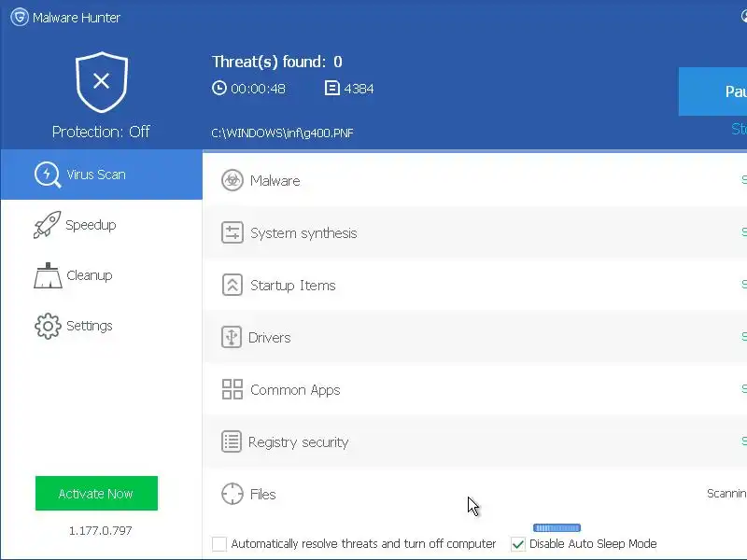Click the Scanning status text in Files row
Viewport: 747px width, 560px height.
click(x=727, y=494)
